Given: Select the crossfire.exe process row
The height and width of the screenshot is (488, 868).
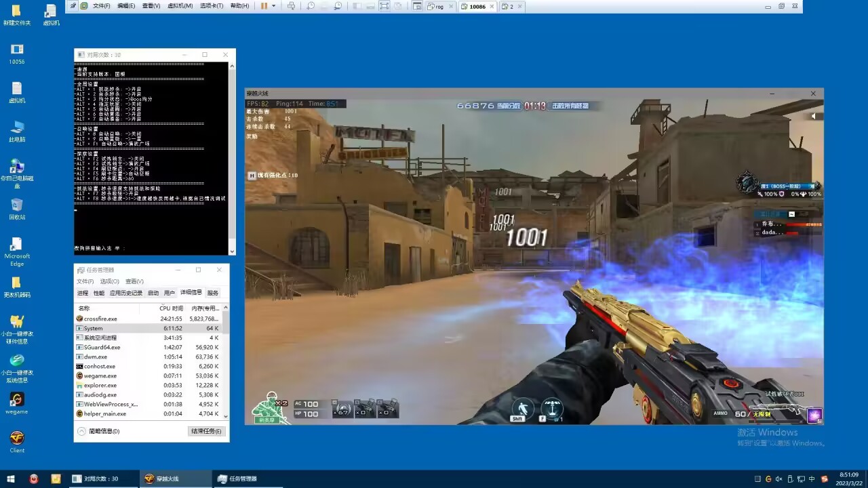Looking at the screenshot, I should (x=148, y=319).
